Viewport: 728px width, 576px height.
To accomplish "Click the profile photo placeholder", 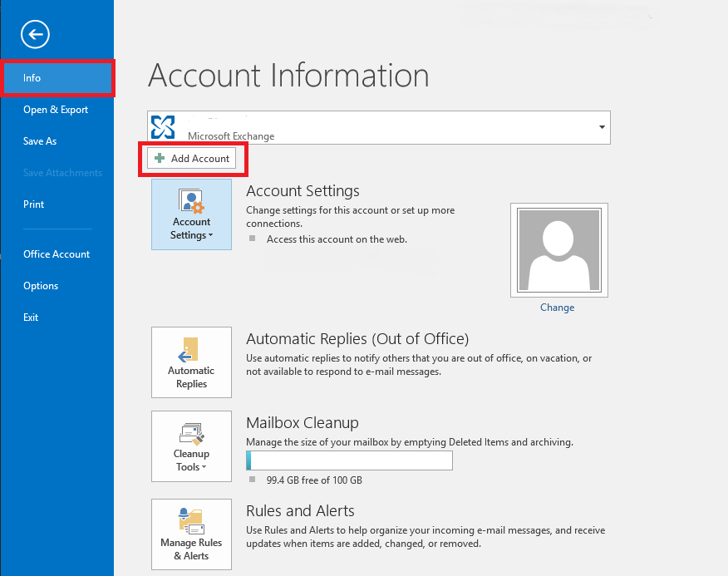I will tap(559, 250).
